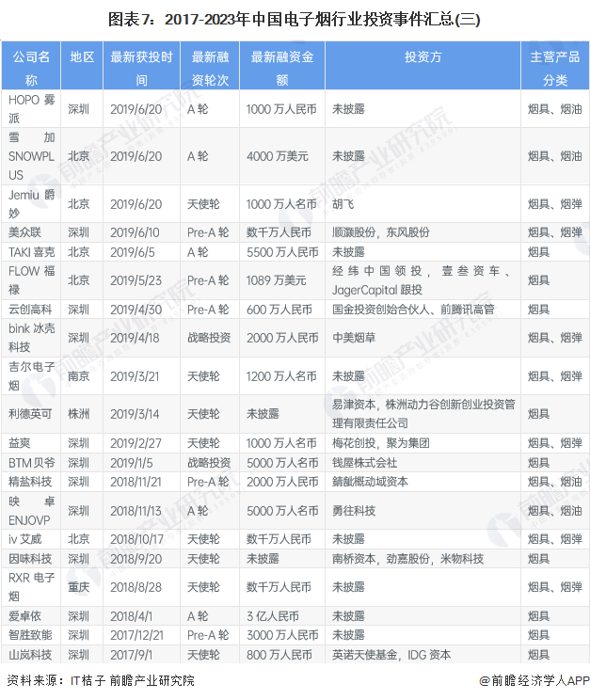The height and width of the screenshot is (700, 590).
Task: Click the '映卓 ENJOVP' company cell
Action: 31,511
